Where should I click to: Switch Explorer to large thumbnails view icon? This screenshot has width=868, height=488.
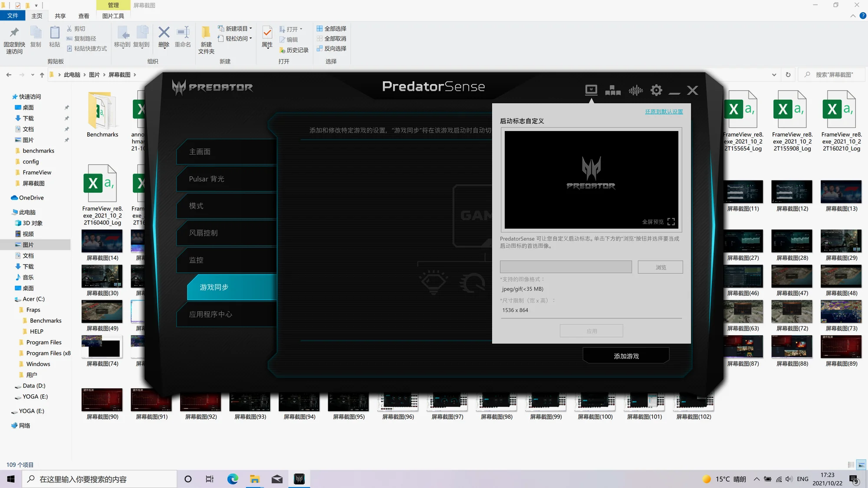point(861,465)
